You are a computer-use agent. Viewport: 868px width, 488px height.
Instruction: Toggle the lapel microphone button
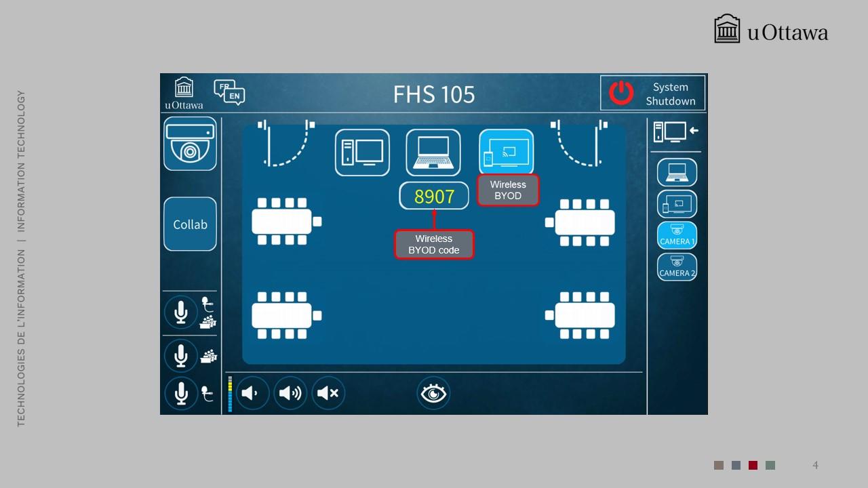pos(181,393)
